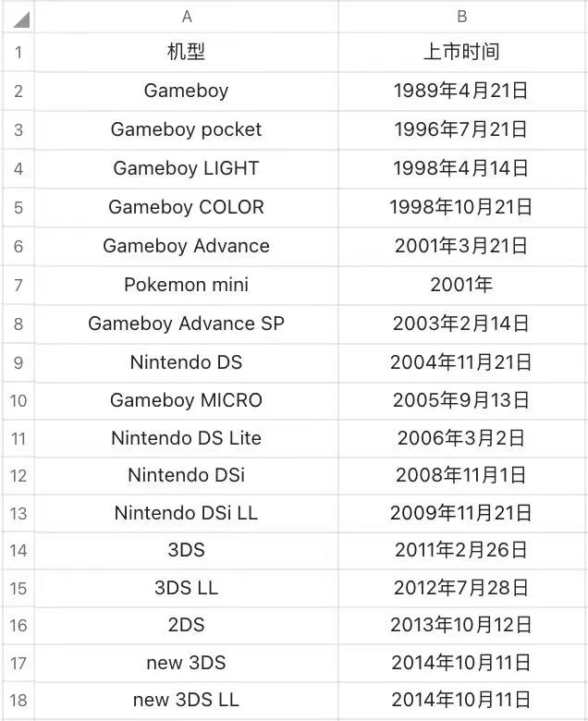Click the 上市时间 header cell
Viewport: 588px width, 721px height.
[x=462, y=52]
